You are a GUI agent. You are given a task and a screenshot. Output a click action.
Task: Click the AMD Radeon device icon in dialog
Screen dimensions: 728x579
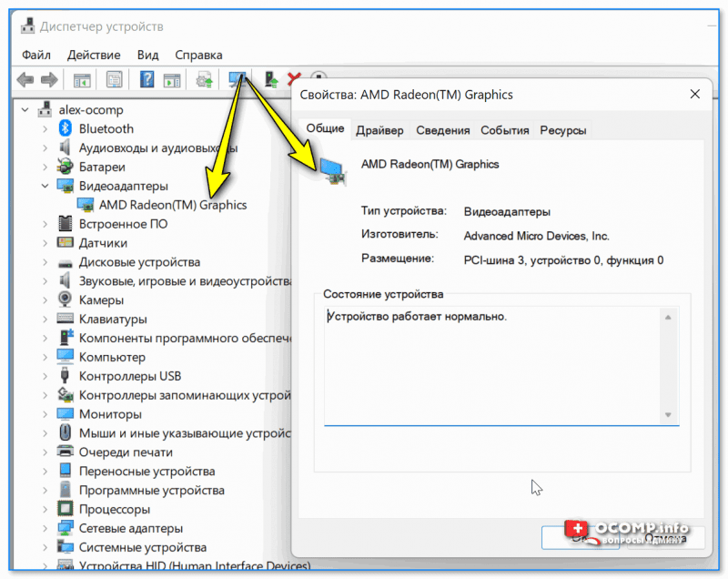332,171
